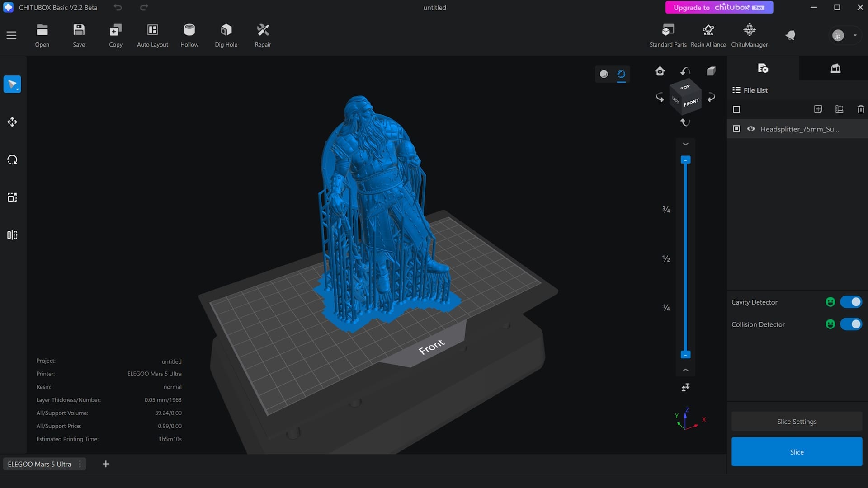Open the Dig Hole tool
Viewport: 868px width, 488px height.
(x=226, y=30)
